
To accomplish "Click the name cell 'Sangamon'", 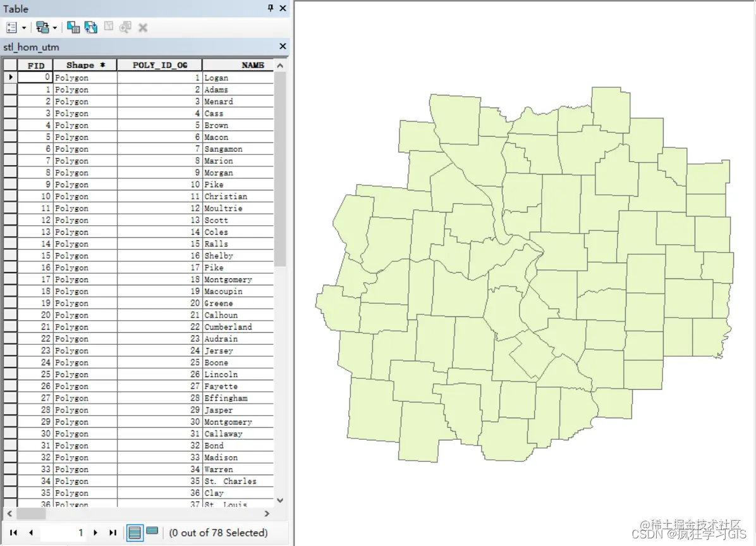I will (238, 149).
